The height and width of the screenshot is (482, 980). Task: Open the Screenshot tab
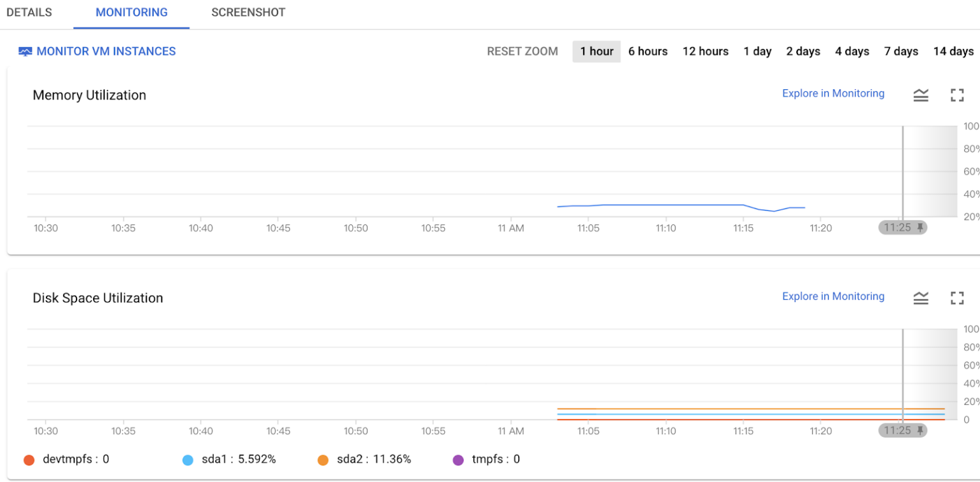[x=248, y=13]
